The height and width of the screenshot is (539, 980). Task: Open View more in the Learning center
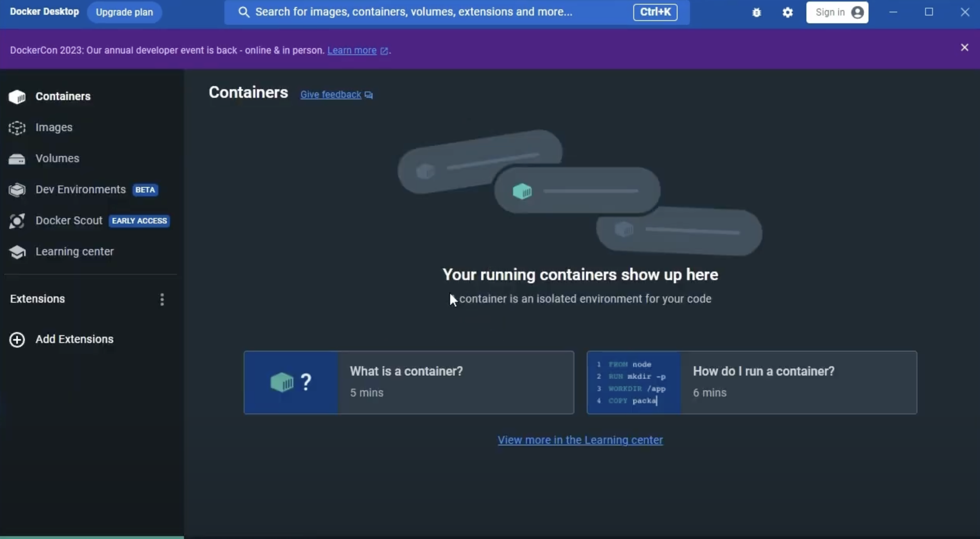click(x=580, y=440)
